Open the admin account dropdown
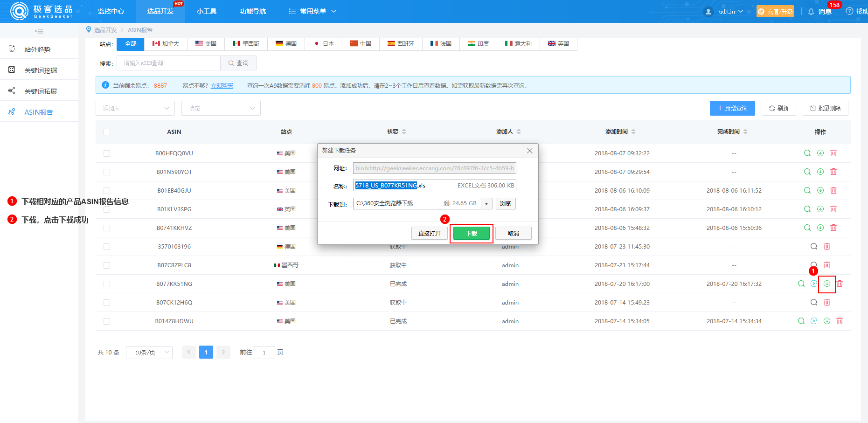The image size is (868, 423). [x=724, y=11]
